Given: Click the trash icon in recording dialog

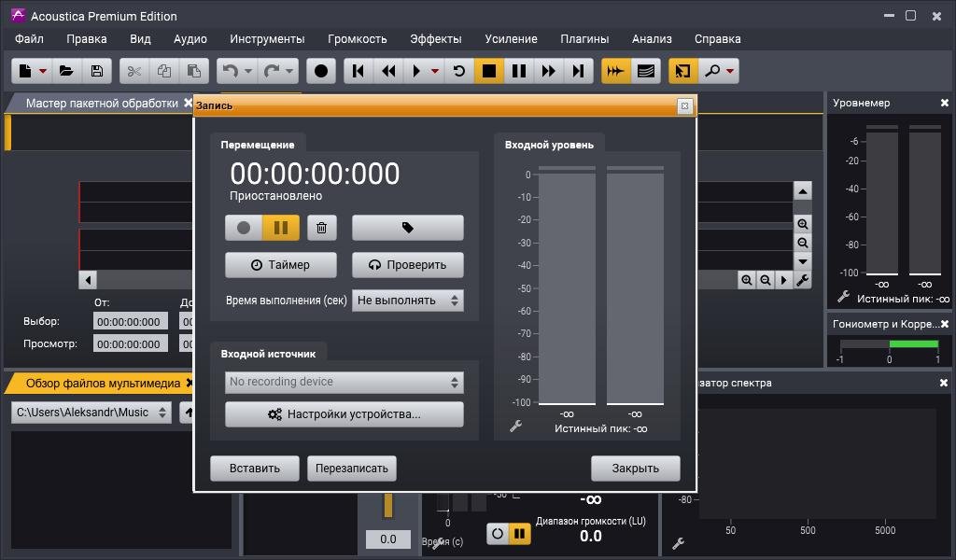Looking at the screenshot, I should [x=321, y=228].
